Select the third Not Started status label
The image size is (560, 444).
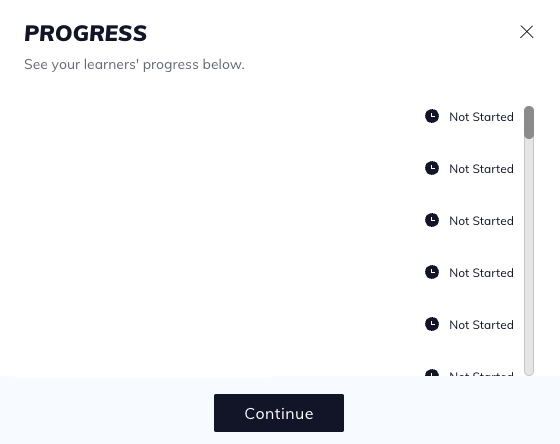(481, 221)
